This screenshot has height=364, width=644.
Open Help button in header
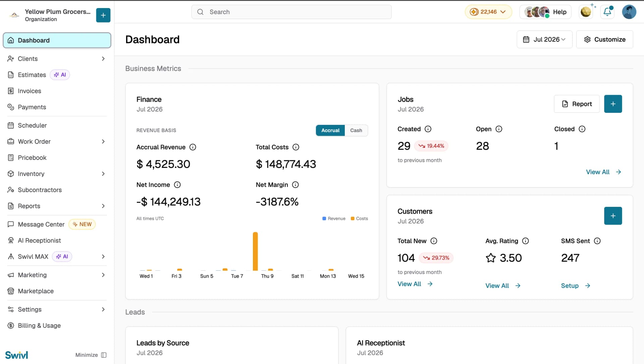tap(545, 12)
